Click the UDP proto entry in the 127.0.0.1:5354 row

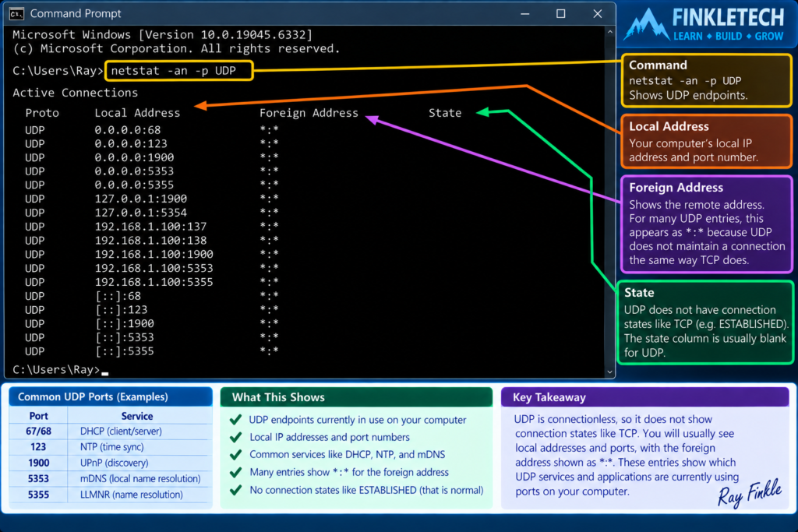click(x=34, y=213)
